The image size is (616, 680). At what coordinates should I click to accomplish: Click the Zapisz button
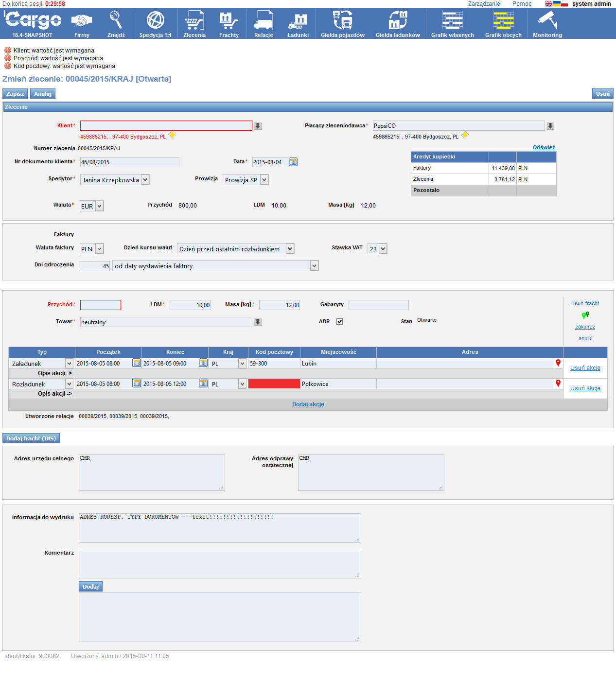coord(15,94)
